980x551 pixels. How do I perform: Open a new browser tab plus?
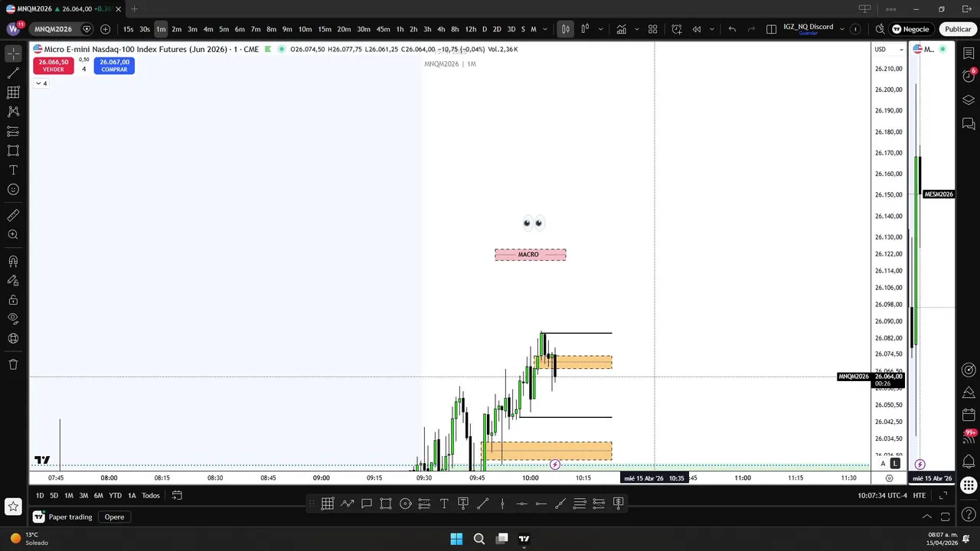pos(134,9)
